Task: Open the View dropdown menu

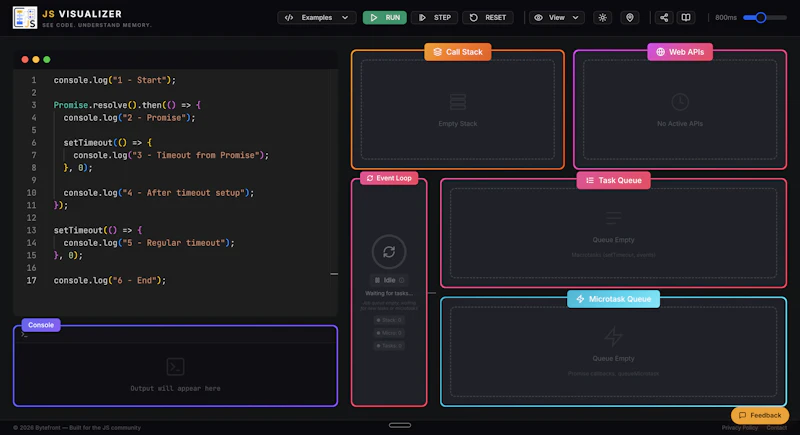Action: click(x=556, y=17)
